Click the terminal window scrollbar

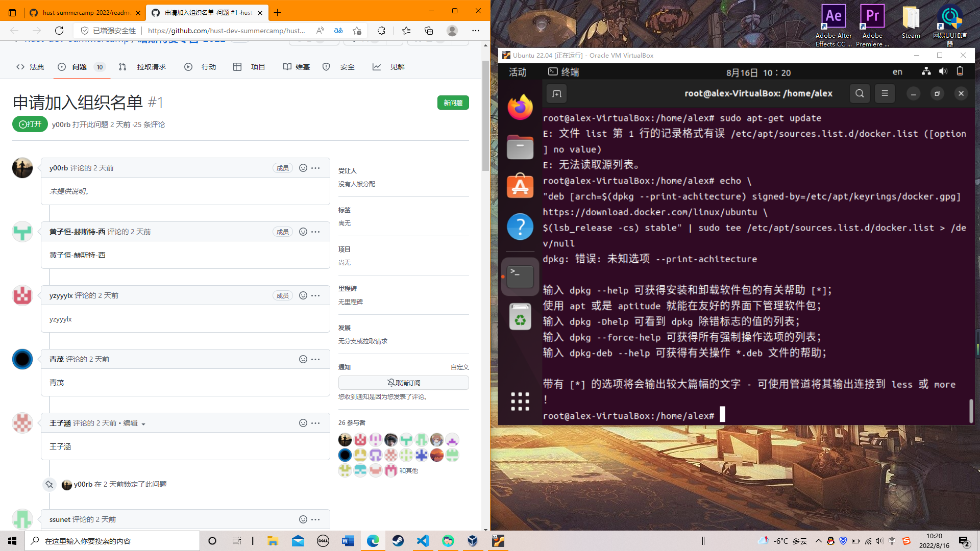pos(971,411)
